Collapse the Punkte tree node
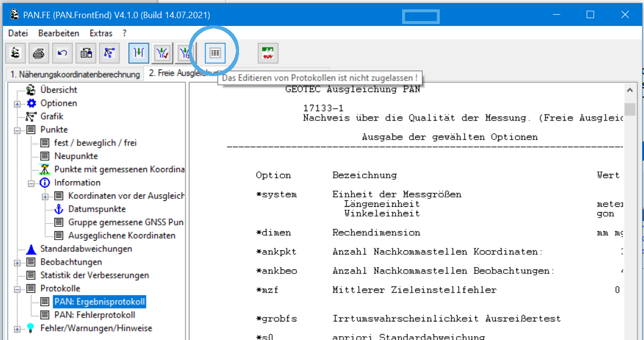644x340 pixels. [x=17, y=130]
